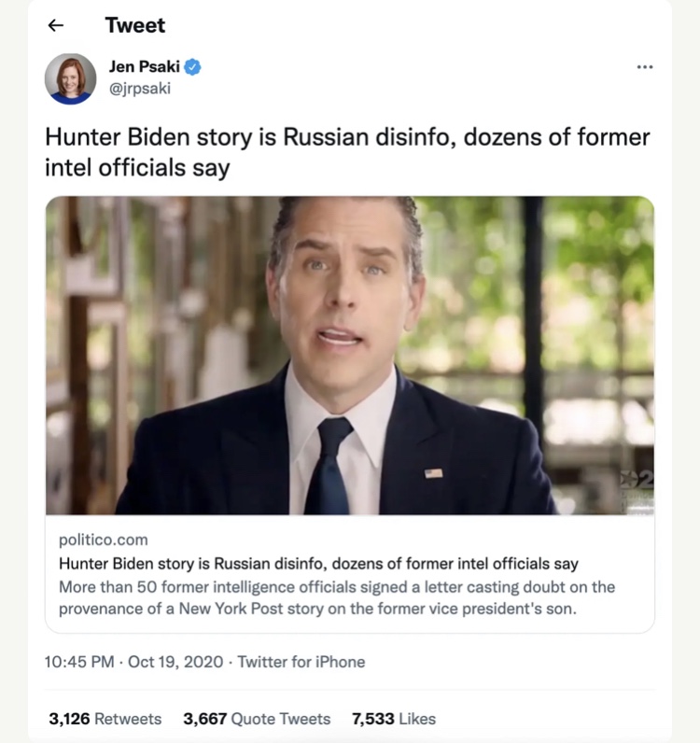View the 3,667 Quote Tweets
This screenshot has width=700, height=743.
[x=257, y=719]
